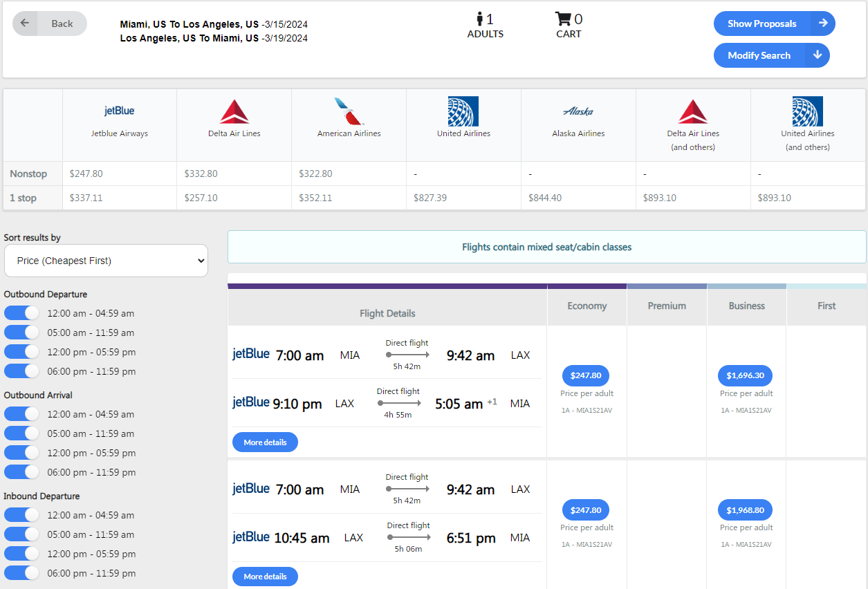Toggle Outbound Departure 12:00 pm - 05:59 pm
This screenshot has height=589, width=868.
22,352
